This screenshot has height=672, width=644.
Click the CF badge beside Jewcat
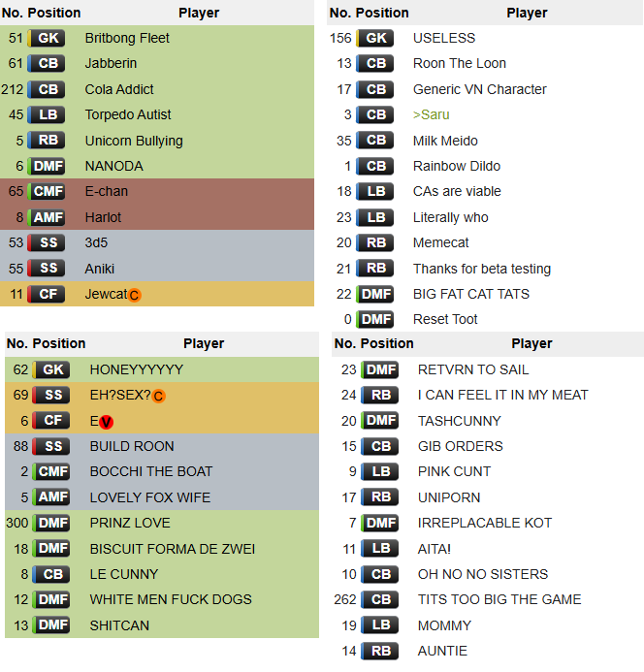(47, 294)
